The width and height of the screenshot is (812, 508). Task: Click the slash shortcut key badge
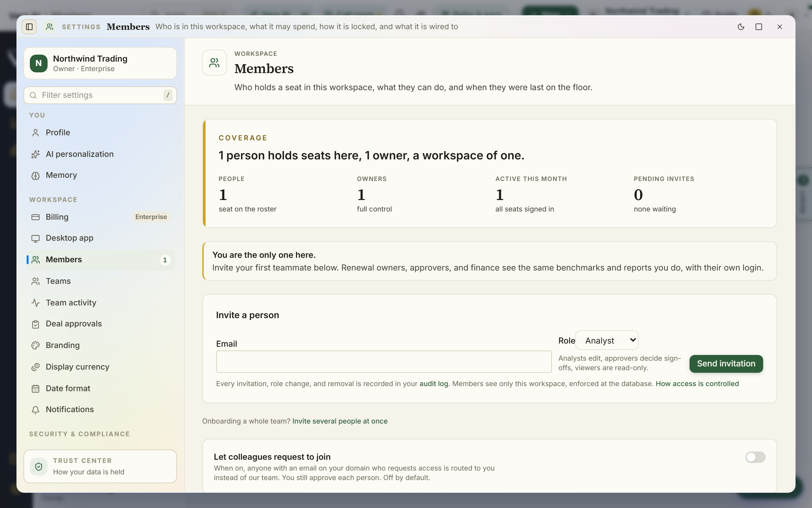(168, 95)
